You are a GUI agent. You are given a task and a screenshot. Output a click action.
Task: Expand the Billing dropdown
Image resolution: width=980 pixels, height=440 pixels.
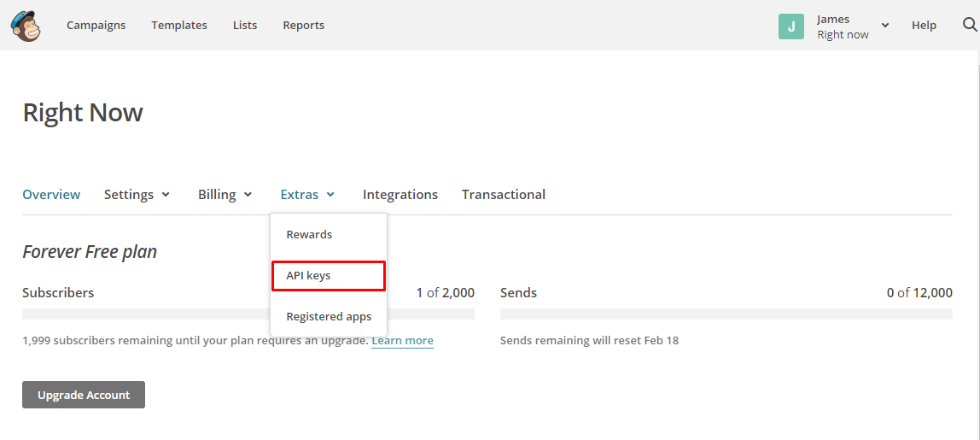[x=225, y=195]
